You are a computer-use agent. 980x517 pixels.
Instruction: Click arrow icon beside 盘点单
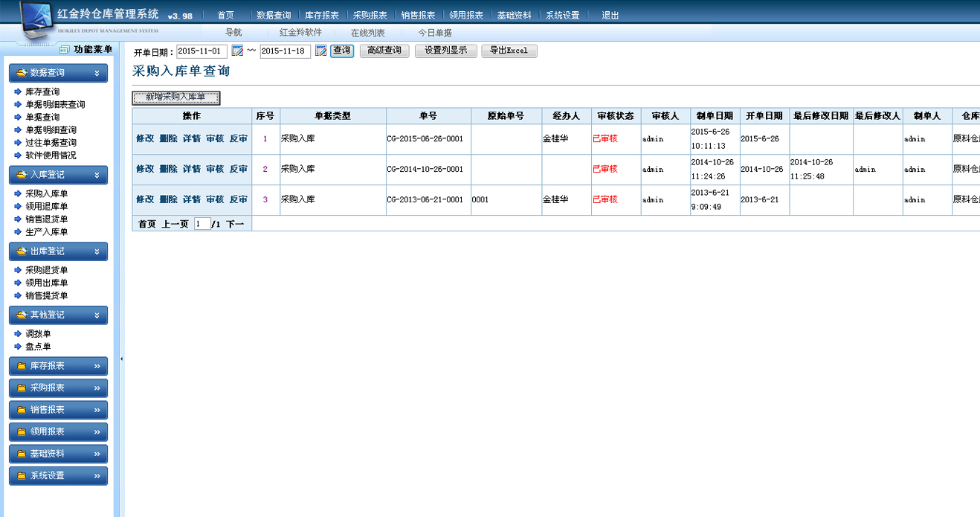point(19,347)
